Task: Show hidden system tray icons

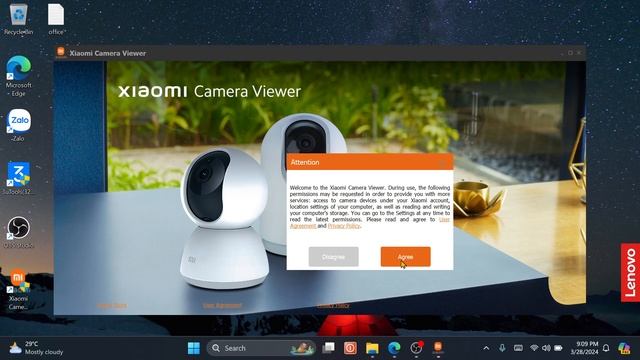Action: tap(486, 348)
